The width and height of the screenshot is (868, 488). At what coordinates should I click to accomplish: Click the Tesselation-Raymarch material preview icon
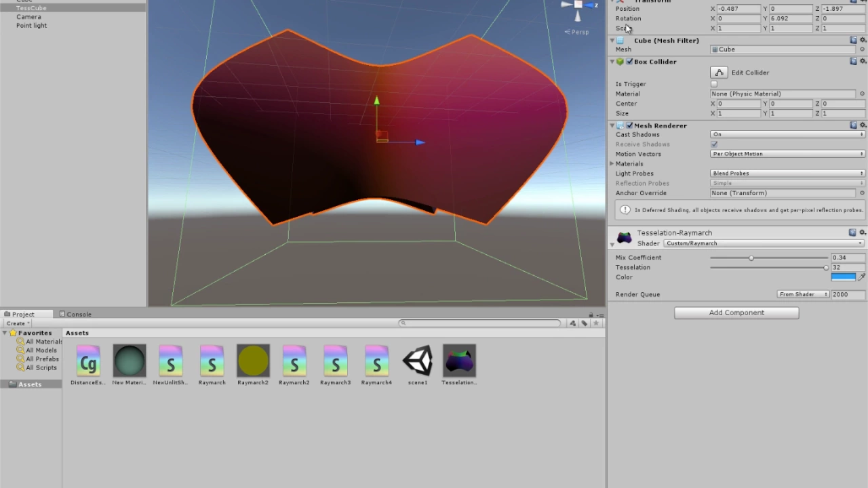pyautogui.click(x=624, y=237)
